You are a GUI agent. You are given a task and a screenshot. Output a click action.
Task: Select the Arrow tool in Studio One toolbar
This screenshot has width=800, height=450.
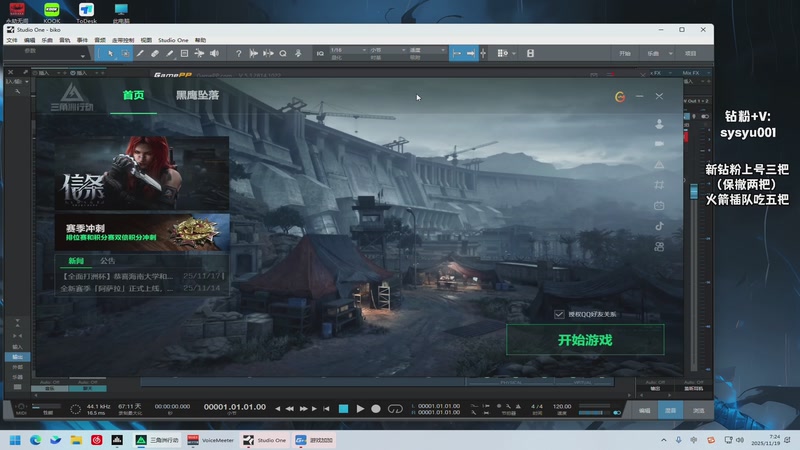coord(110,53)
